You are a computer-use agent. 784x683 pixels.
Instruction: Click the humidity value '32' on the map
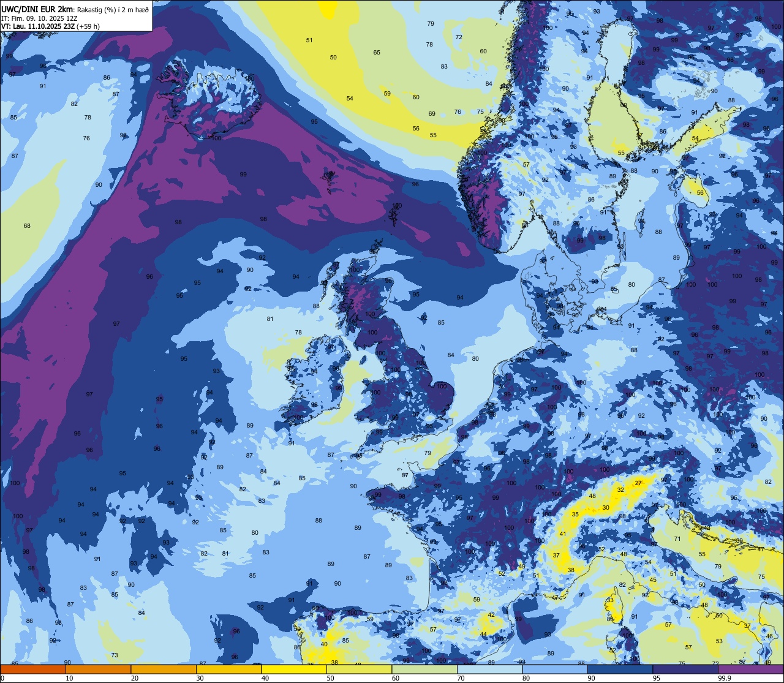click(620, 490)
